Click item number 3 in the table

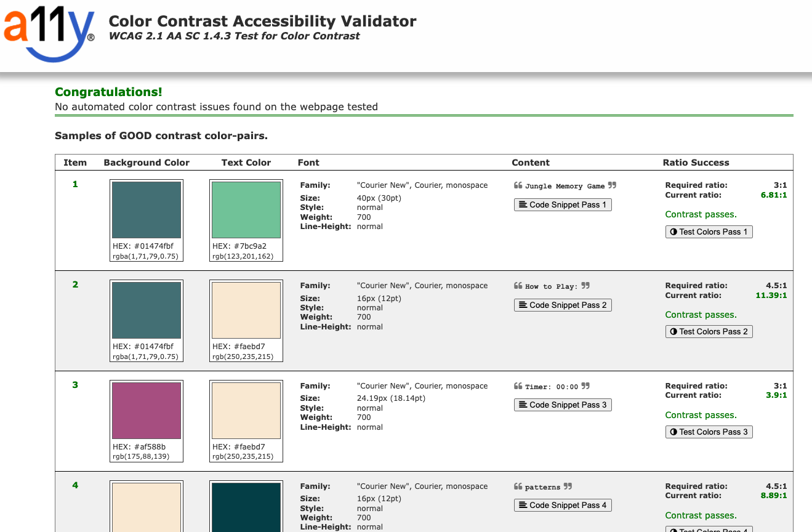pyautogui.click(x=75, y=385)
